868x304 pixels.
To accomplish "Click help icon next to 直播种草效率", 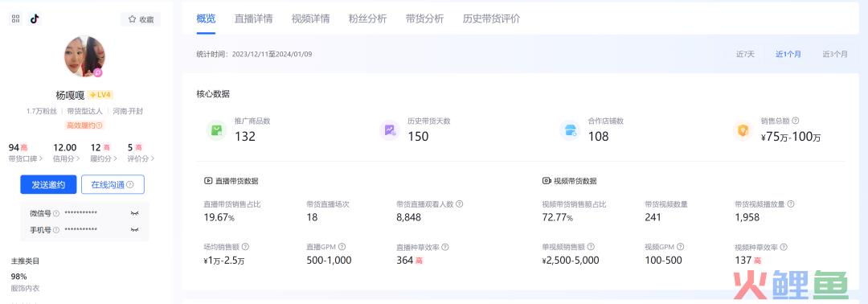I will coord(445,247).
